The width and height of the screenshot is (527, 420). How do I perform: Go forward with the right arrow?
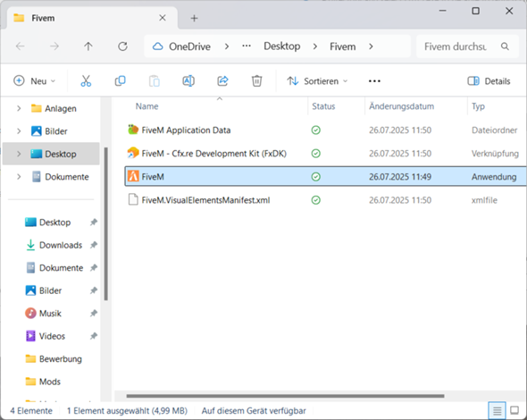pyautogui.click(x=54, y=46)
